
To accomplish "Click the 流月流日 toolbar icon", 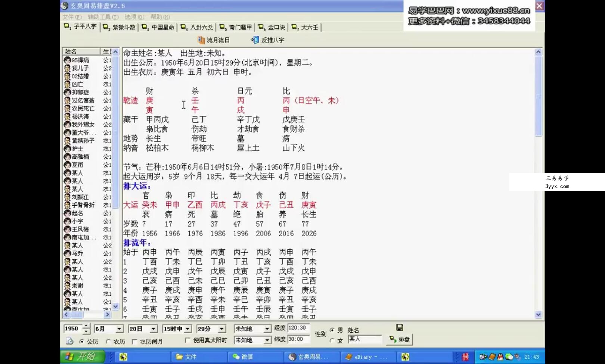I will coord(201,40).
